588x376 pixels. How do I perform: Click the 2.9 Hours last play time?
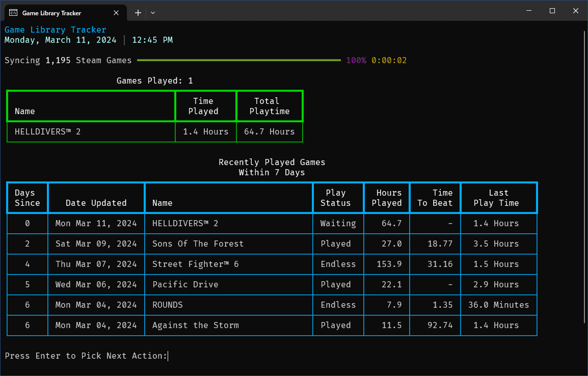point(496,284)
